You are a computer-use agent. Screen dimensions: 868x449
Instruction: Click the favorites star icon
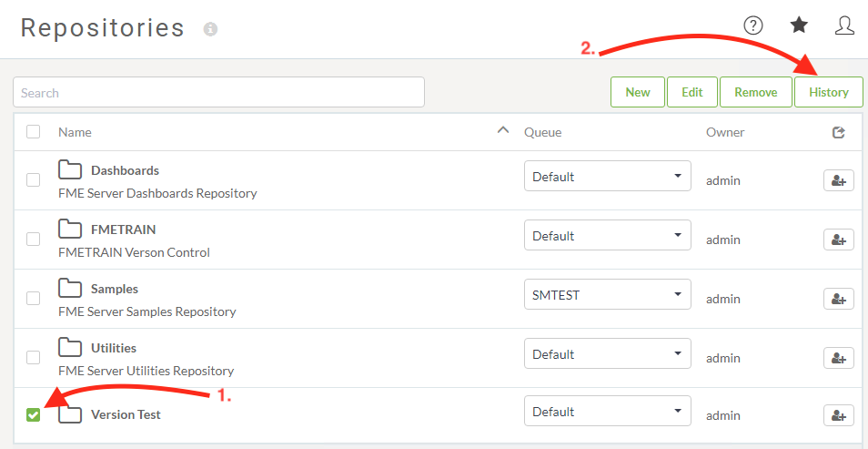tap(799, 25)
